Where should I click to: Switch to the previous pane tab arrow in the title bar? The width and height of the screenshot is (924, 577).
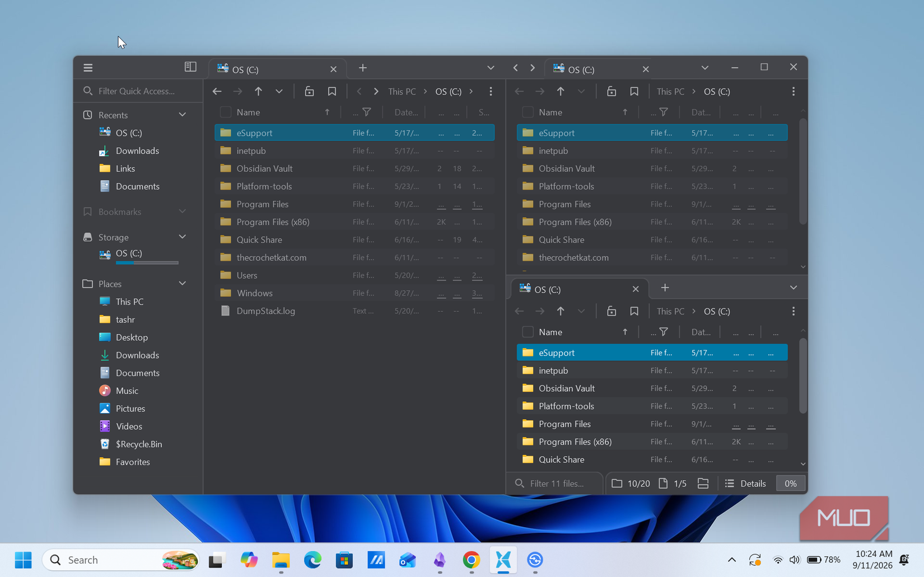pyautogui.click(x=516, y=68)
